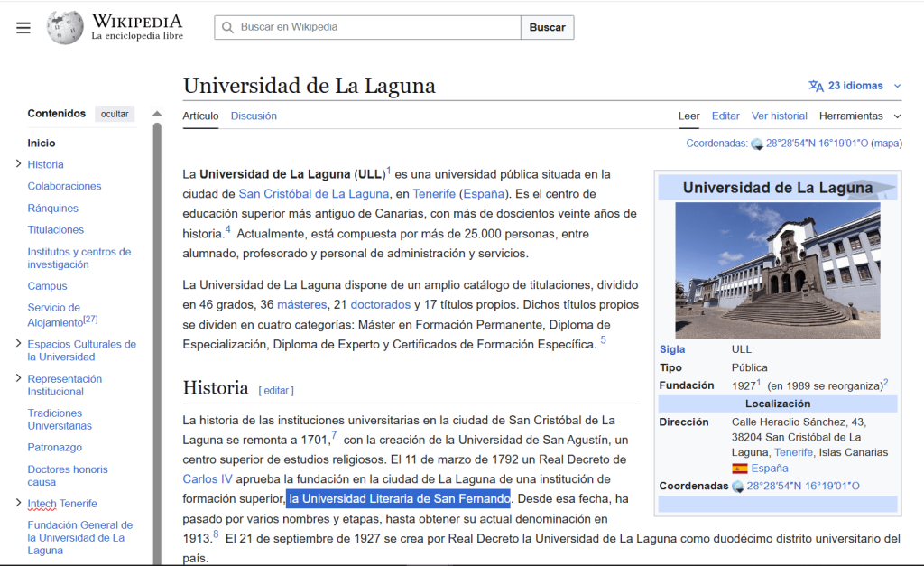Click the Buscar search button
924x566 pixels.
pos(548,27)
